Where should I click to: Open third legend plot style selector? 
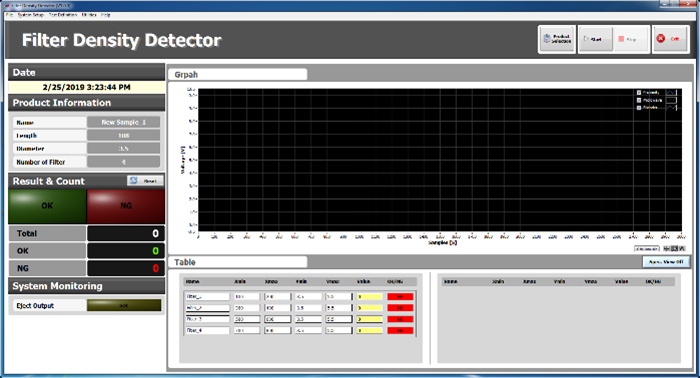(671, 108)
